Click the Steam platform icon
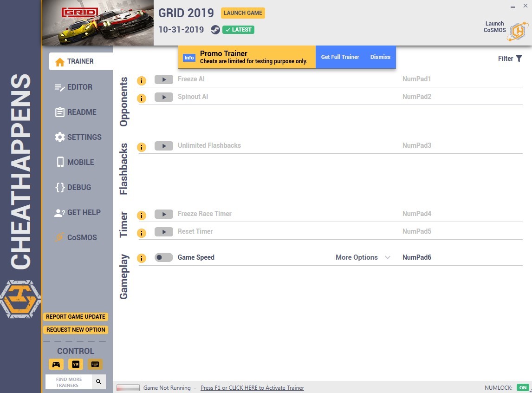Image resolution: width=532 pixels, height=393 pixels. tap(215, 30)
